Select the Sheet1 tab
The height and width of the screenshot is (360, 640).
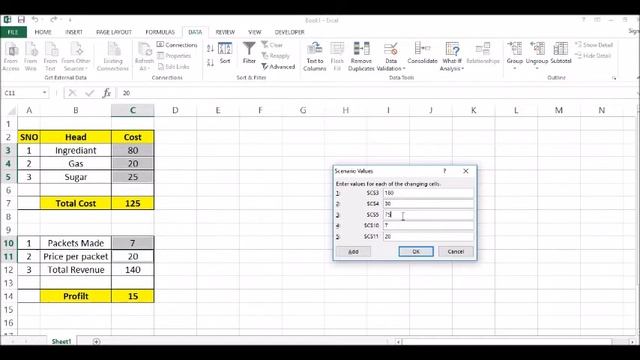click(61, 341)
